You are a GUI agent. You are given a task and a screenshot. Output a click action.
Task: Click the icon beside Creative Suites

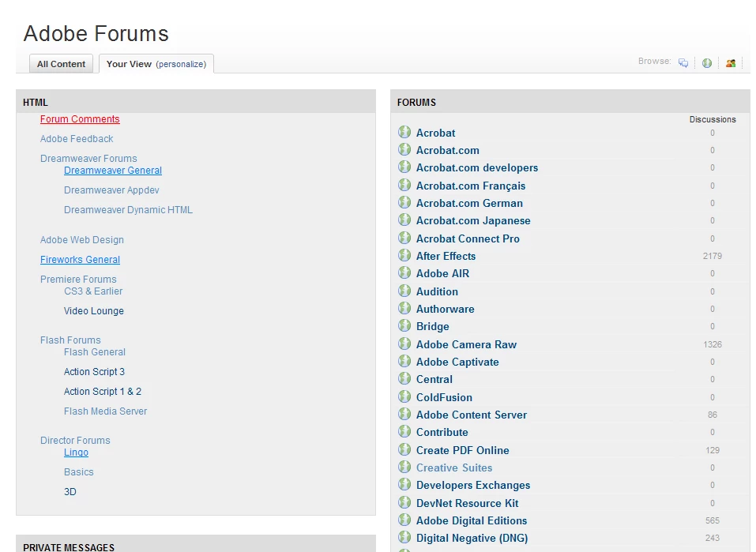[404, 467]
